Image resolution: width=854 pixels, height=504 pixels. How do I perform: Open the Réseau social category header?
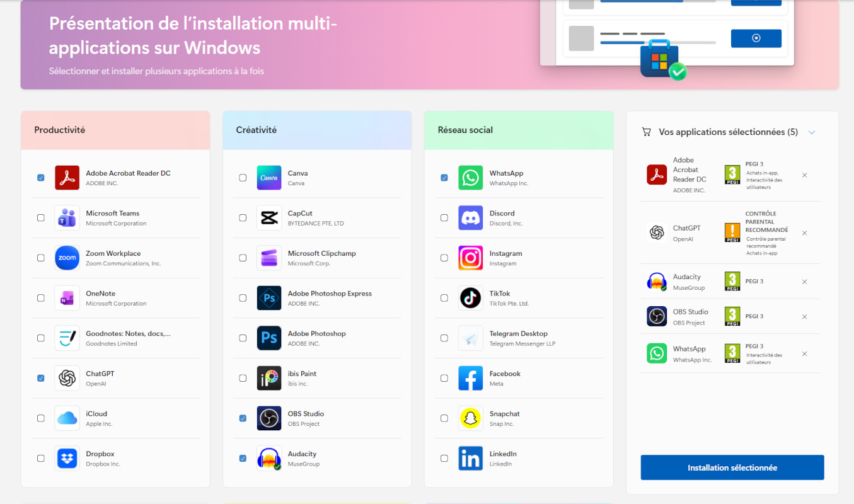click(519, 130)
